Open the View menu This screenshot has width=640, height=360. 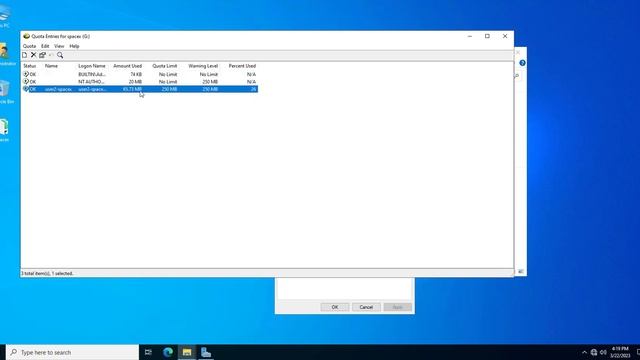pyautogui.click(x=59, y=46)
